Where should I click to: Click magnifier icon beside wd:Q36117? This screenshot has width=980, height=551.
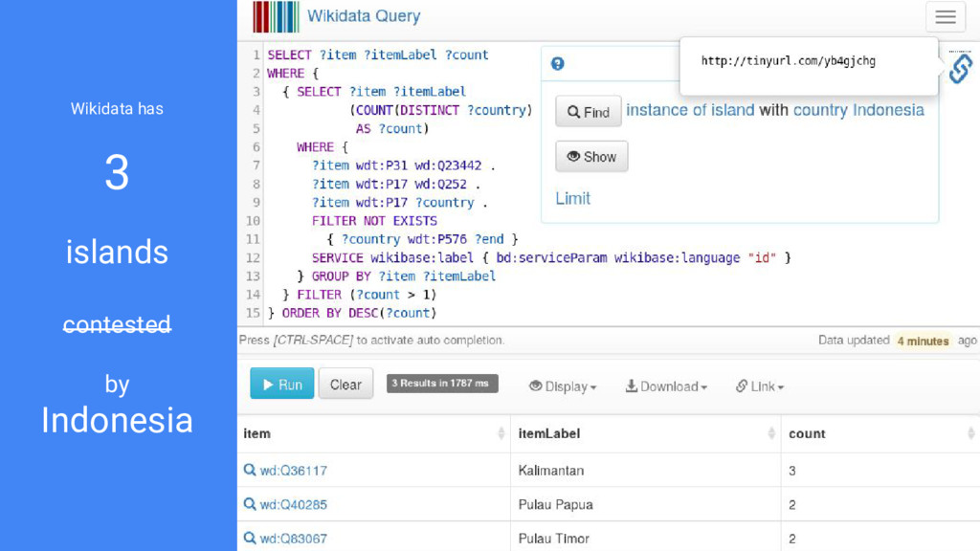250,470
